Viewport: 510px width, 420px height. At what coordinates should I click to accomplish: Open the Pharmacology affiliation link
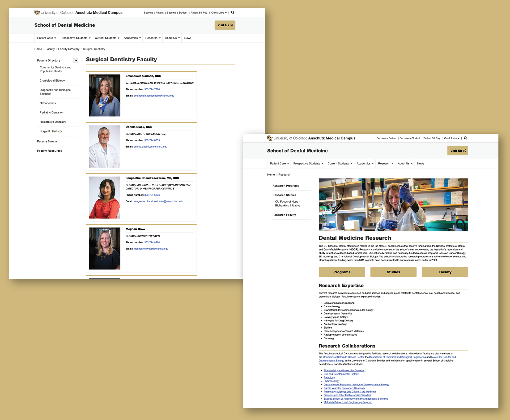[331, 381]
